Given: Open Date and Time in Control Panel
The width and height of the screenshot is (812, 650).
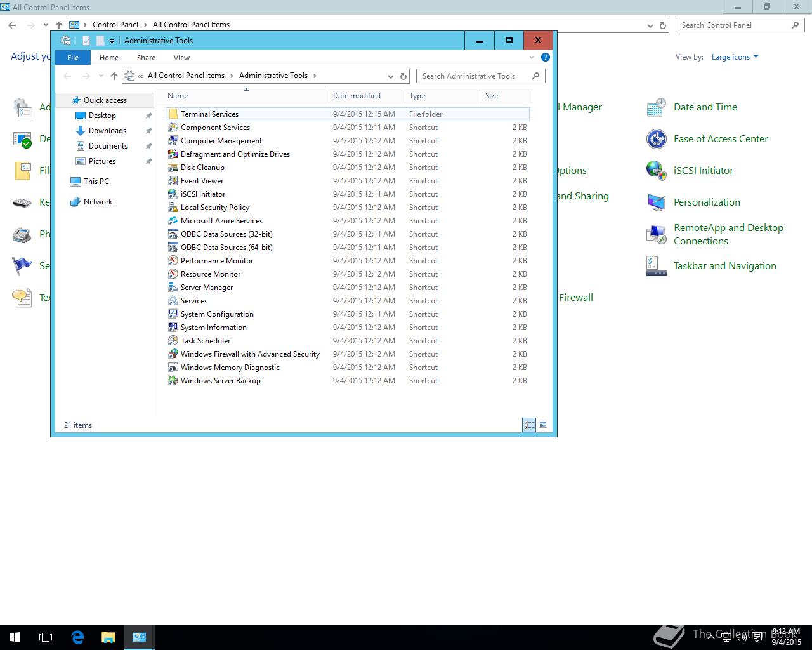Looking at the screenshot, I should [x=656, y=107].
